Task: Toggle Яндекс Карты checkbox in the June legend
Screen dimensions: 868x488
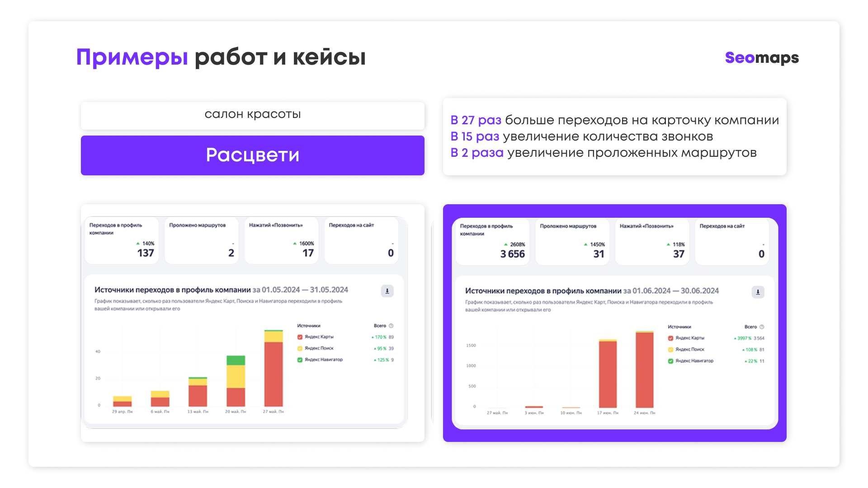Action: click(670, 338)
